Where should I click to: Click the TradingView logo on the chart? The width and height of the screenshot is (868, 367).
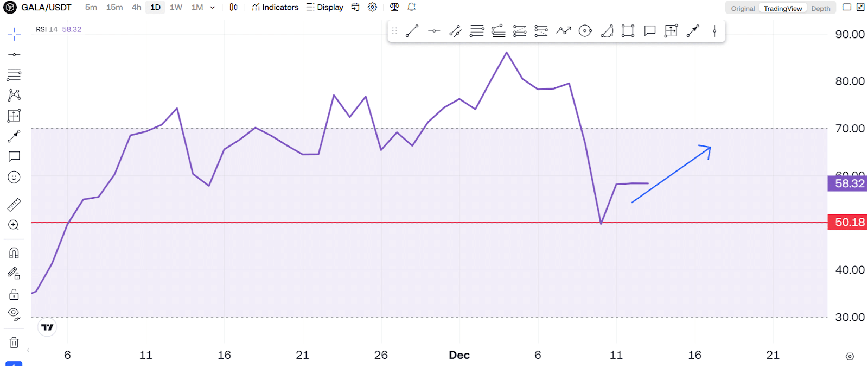pos(48,327)
